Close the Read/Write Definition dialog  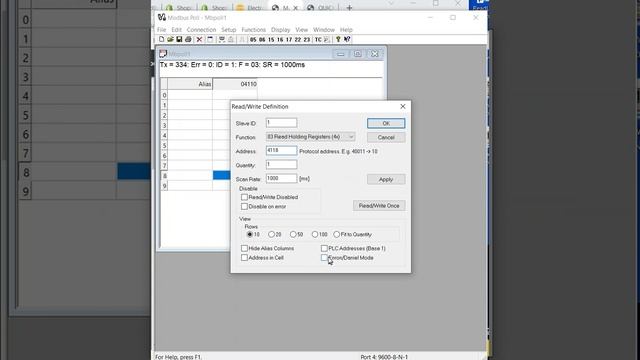point(403,107)
